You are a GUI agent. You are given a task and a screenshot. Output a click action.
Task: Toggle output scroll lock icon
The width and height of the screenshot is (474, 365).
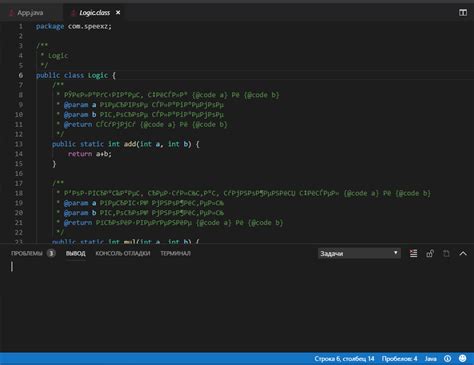pyautogui.click(x=430, y=254)
